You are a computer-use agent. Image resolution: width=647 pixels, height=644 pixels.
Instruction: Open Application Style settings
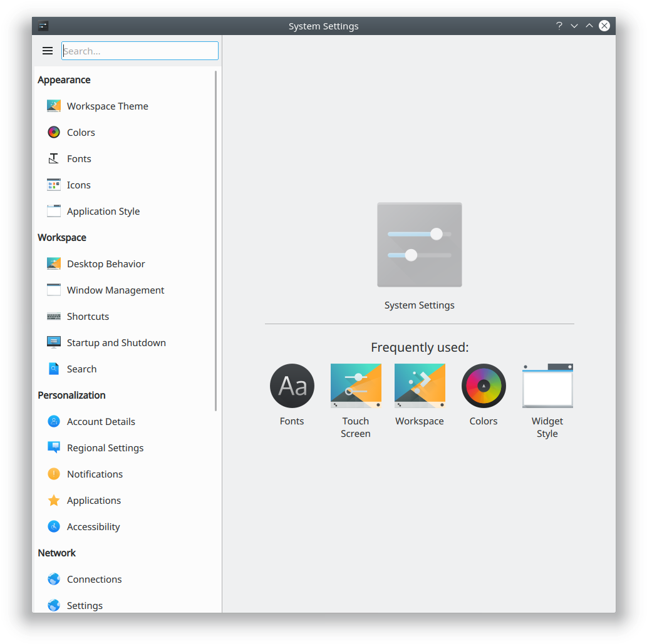point(103,211)
